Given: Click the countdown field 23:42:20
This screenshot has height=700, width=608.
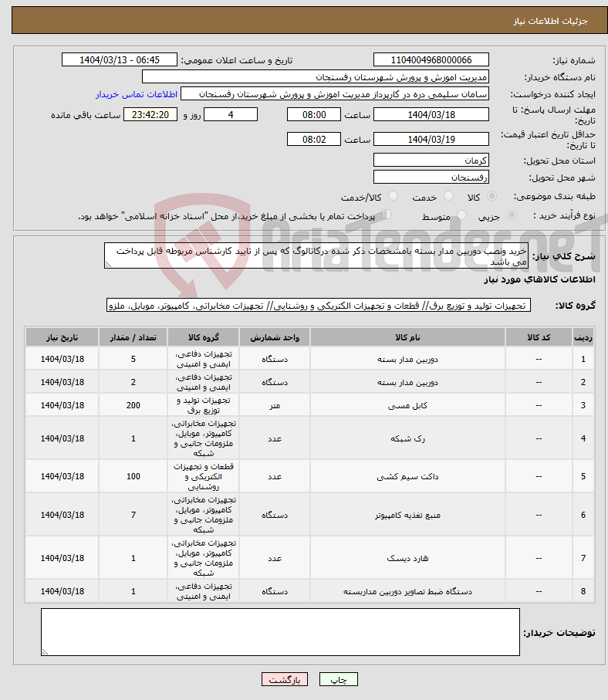Looking at the screenshot, I should click(x=150, y=114).
